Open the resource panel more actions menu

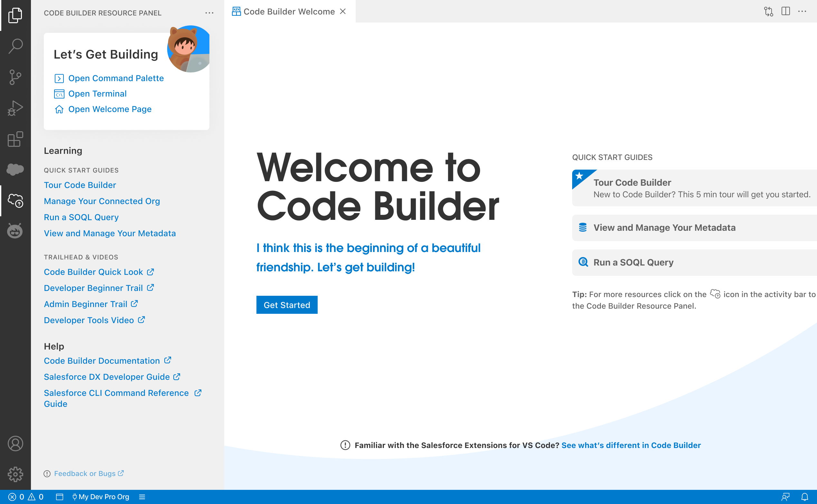209,13
